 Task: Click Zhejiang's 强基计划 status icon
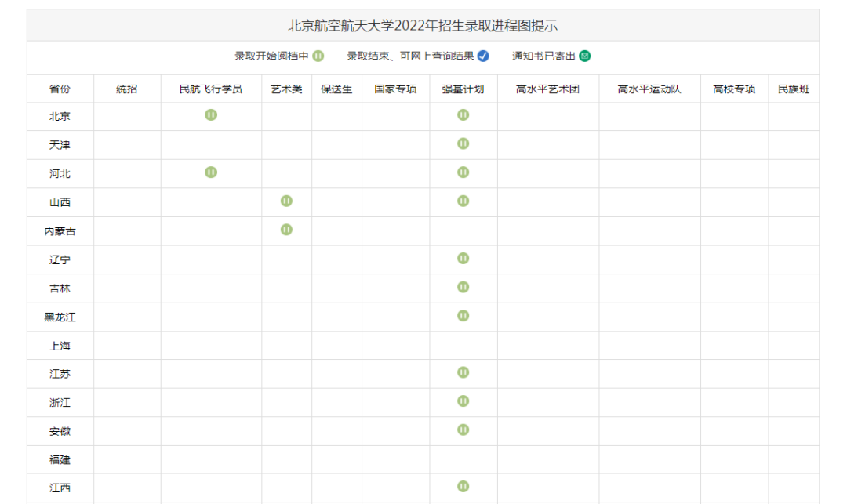point(463,401)
